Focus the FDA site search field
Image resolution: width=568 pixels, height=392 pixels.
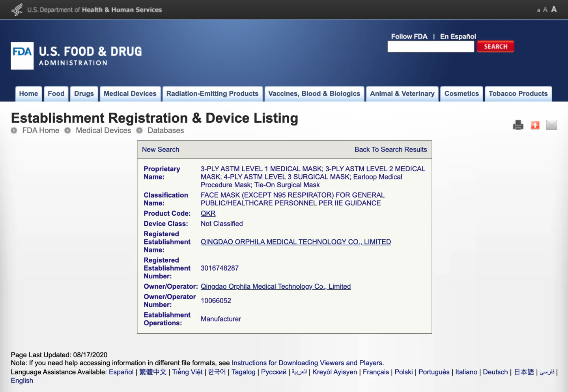click(431, 47)
